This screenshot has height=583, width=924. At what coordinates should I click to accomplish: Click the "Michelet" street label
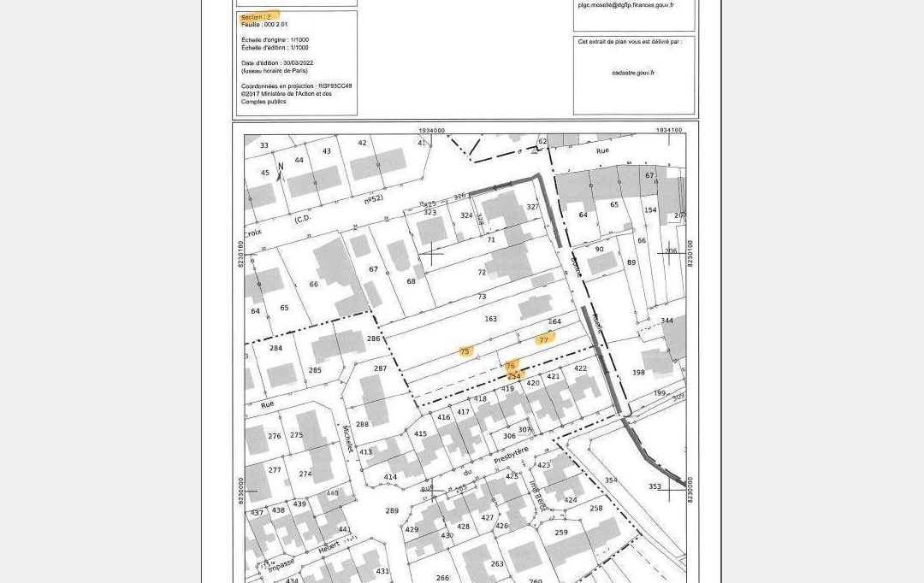(348, 439)
